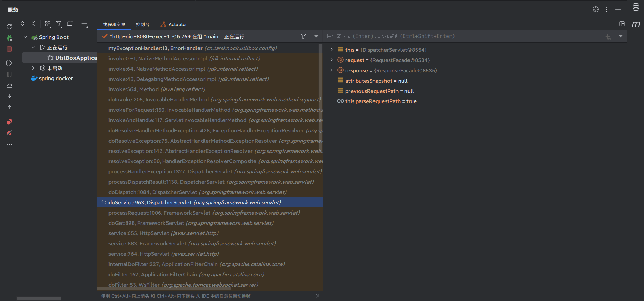This screenshot has width=644, height=301.
Task: Open the Maven tool window
Action: (636, 24)
